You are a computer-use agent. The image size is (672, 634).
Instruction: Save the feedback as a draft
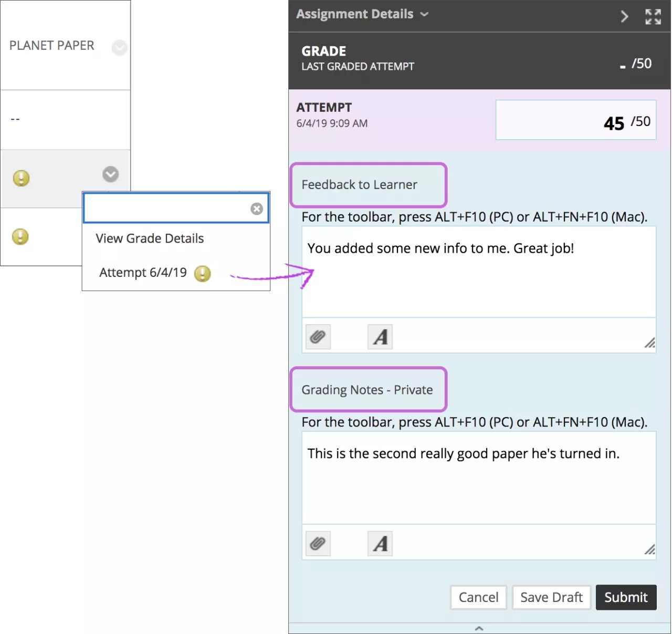pos(551,597)
